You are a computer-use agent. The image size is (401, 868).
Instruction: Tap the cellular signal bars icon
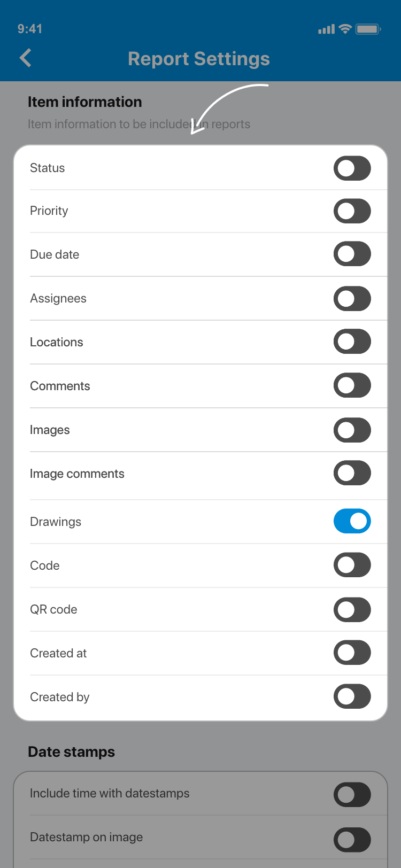pyautogui.click(x=326, y=29)
